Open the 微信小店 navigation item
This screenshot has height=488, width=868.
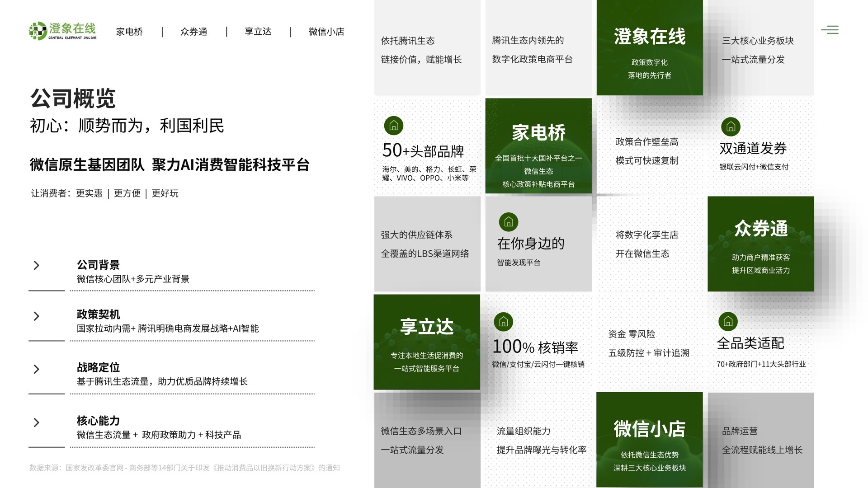[326, 32]
